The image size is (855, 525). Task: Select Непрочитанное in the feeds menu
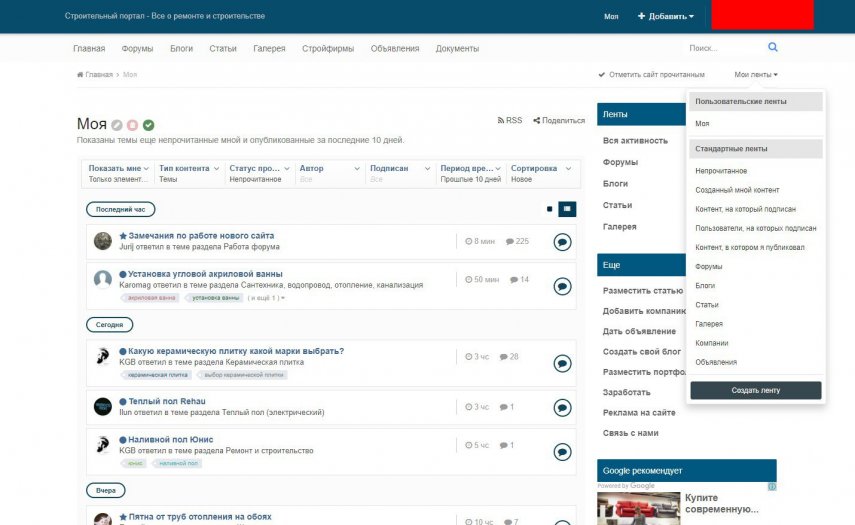721,171
